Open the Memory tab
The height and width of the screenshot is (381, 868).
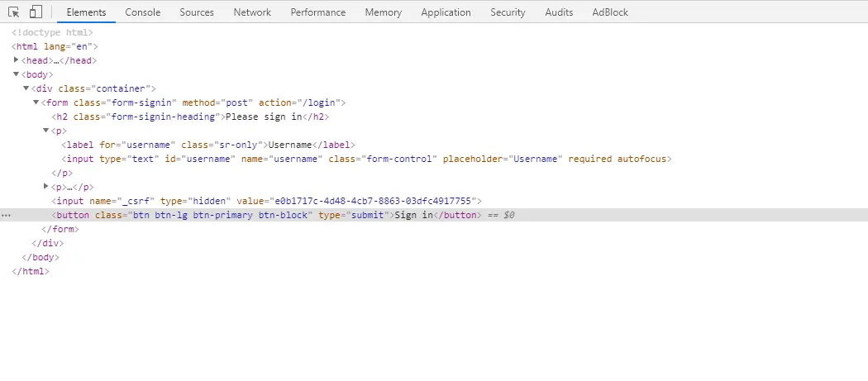tap(383, 12)
